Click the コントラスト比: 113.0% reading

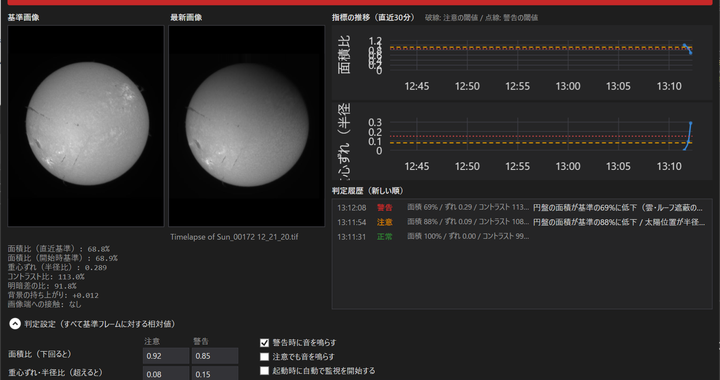pyautogui.click(x=46, y=277)
